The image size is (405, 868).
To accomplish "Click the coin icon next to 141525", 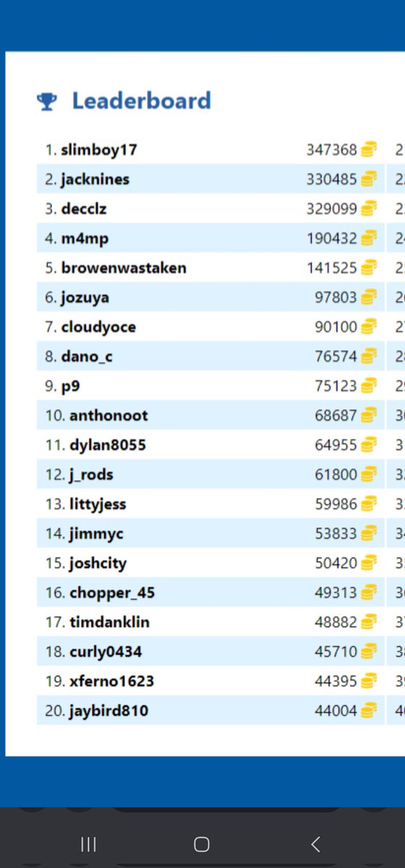I will coord(369,268).
